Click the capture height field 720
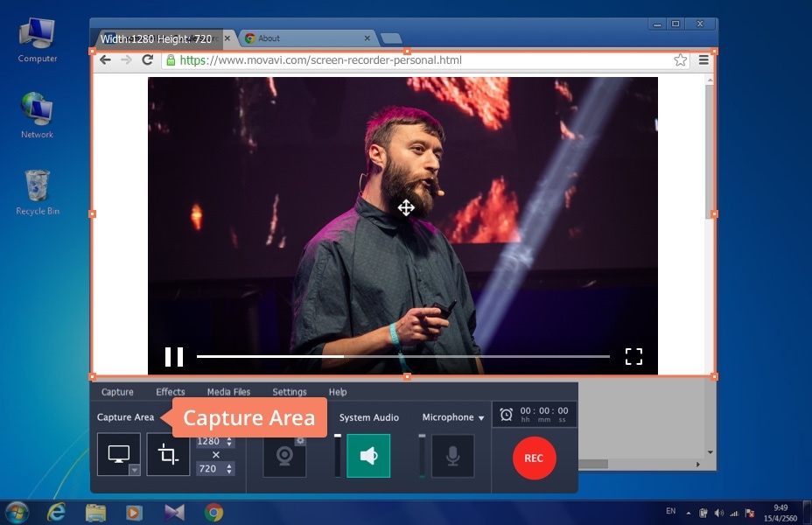This screenshot has width=812, height=525. point(209,469)
